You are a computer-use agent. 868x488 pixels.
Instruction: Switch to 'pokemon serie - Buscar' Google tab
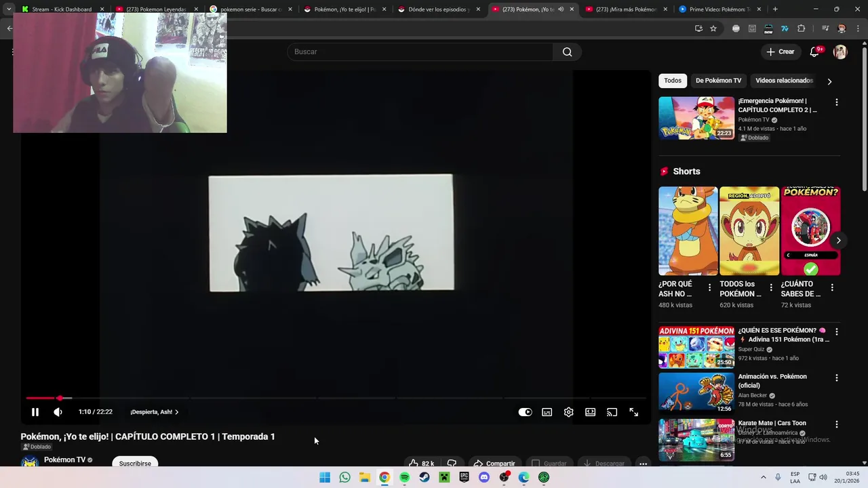click(x=251, y=9)
